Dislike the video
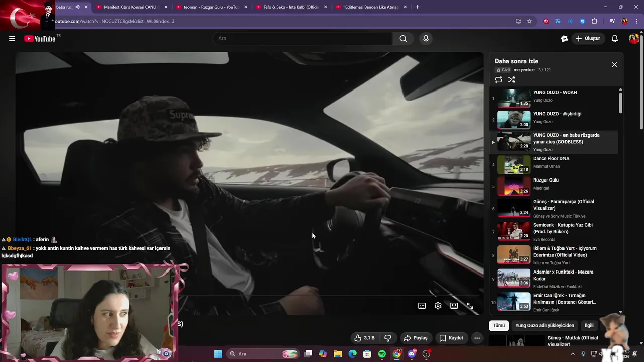Image resolution: width=644 pixels, height=362 pixels. pyautogui.click(x=388, y=338)
